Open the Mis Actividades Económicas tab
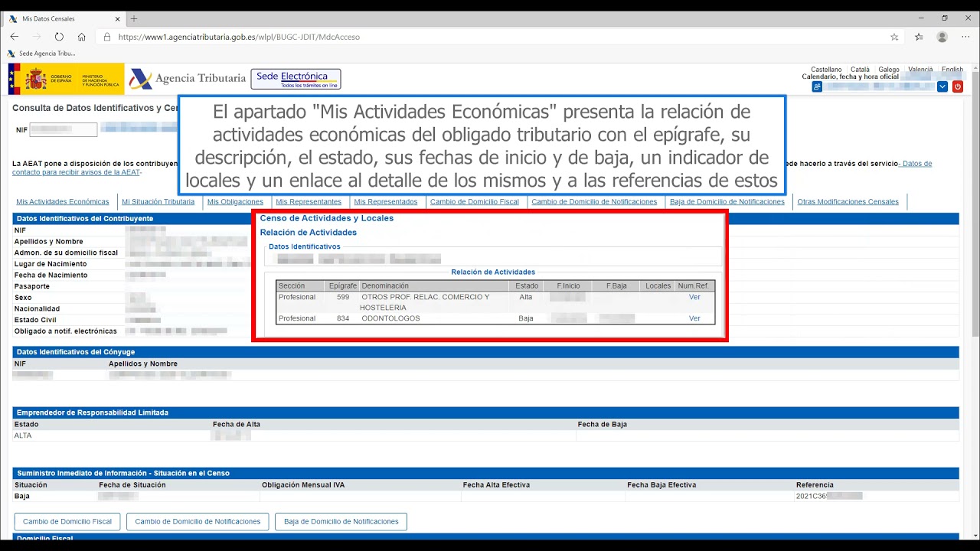This screenshot has height=551, width=980. [x=63, y=202]
